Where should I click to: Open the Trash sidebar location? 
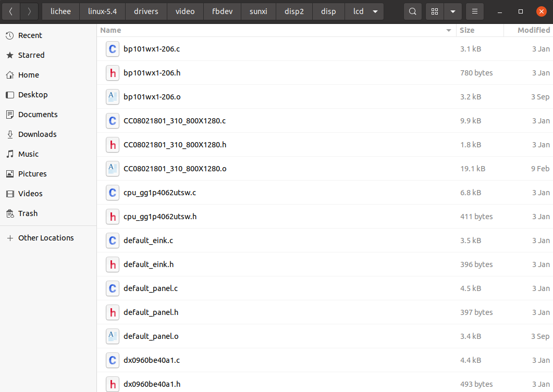28,213
